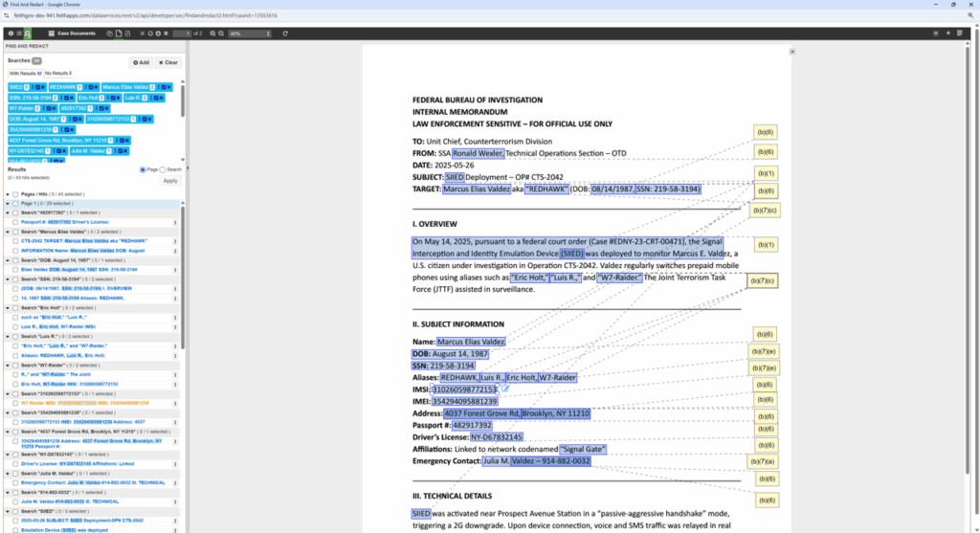Go to previous page arrow icon

click(x=150, y=33)
